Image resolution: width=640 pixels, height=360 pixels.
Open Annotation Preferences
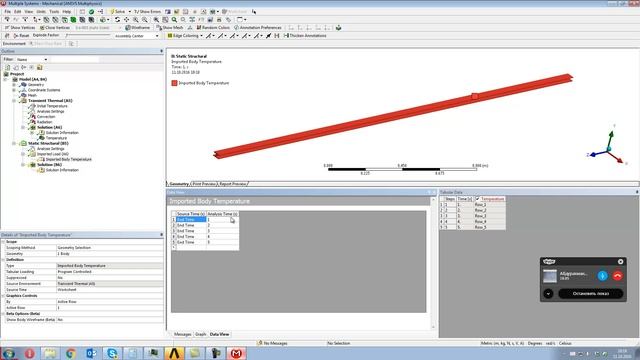[258, 28]
